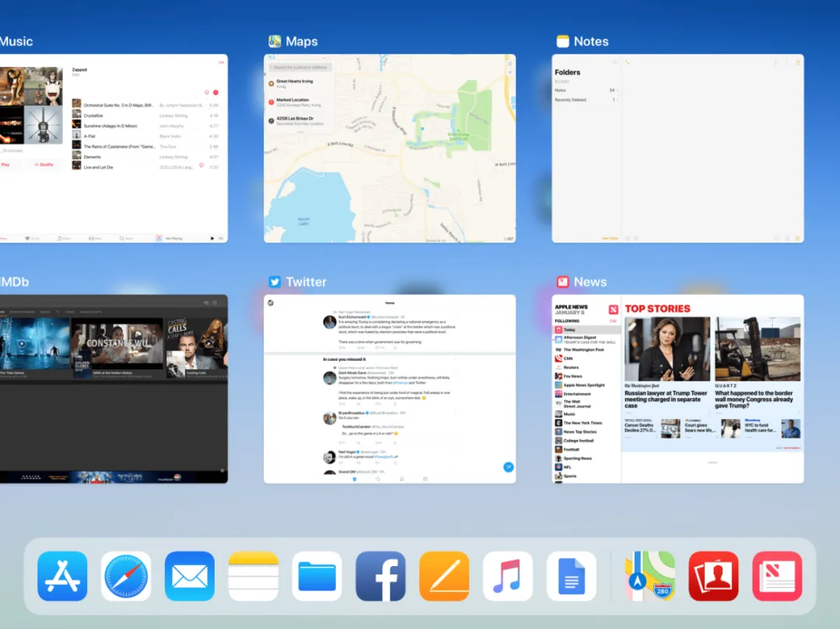Open the News app icon in the dock
The width and height of the screenshot is (840, 629).
777,576
